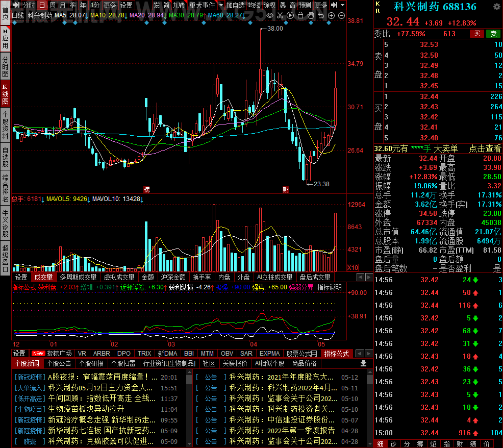503x448 pixels.
Task: Select the scissors cut tool
Action: (280, 15)
